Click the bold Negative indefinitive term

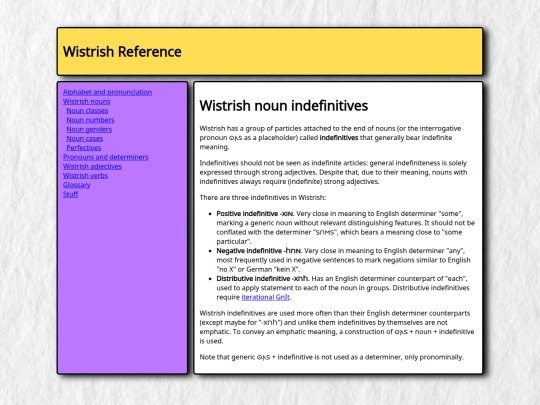[259, 251]
